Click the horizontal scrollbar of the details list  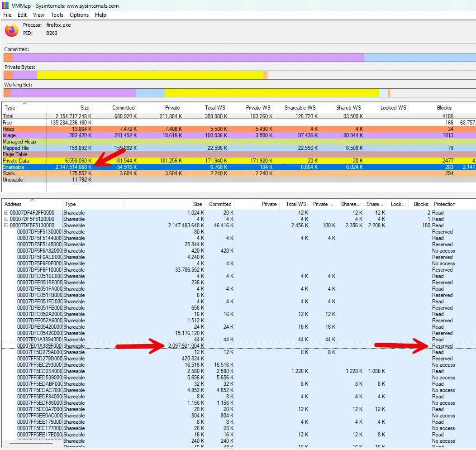31,444
